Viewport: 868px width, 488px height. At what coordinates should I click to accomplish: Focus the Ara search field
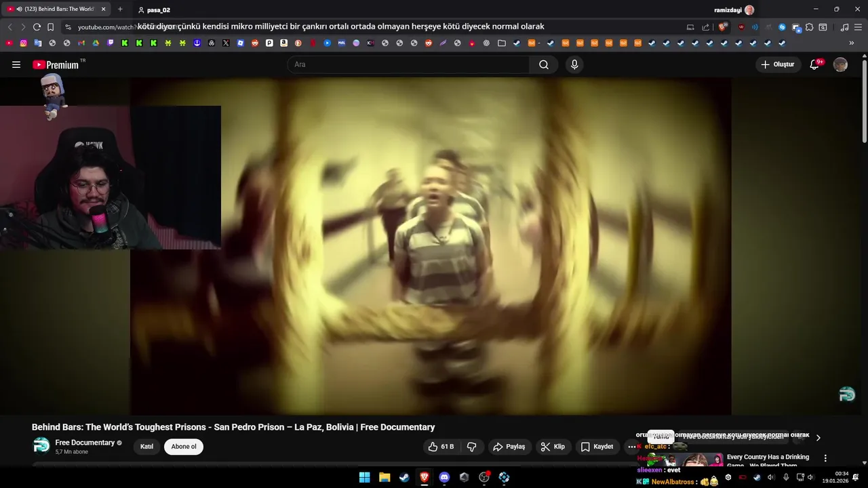pos(408,64)
